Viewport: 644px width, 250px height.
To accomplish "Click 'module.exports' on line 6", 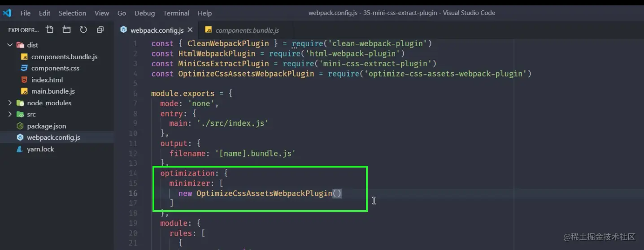I will (183, 94).
